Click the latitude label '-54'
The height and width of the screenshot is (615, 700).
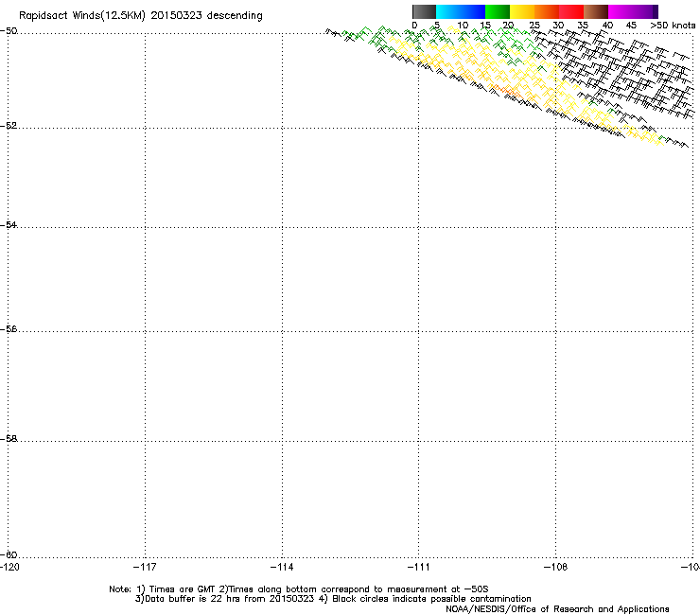point(9,225)
